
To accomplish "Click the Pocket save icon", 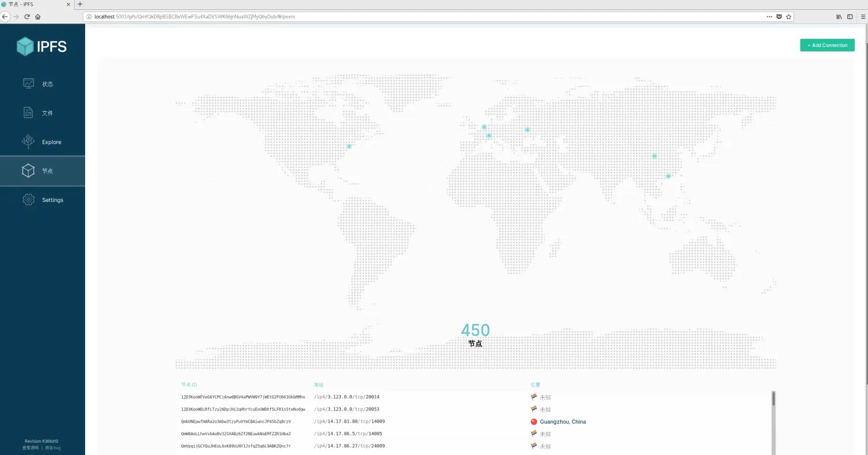I will coord(779,17).
